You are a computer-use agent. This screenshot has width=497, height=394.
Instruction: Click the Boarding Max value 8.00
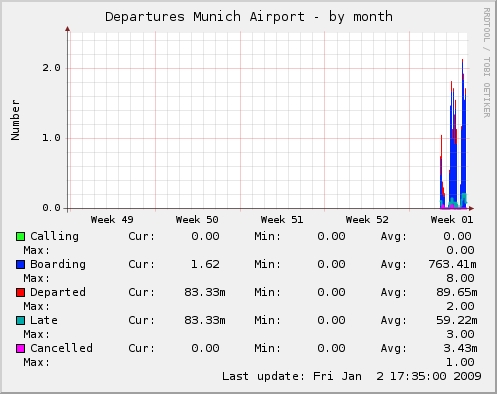coord(460,278)
